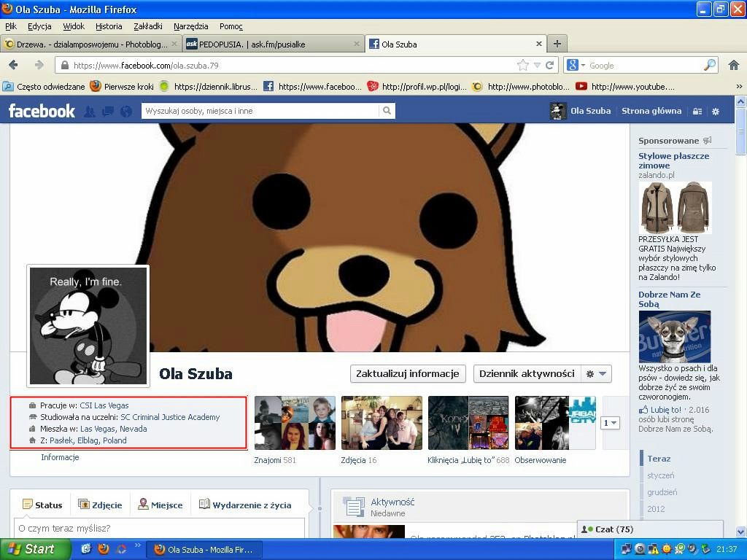Close the PEDOPUSIA ask.fm tab
The width and height of the screenshot is (747, 560).
click(356, 44)
